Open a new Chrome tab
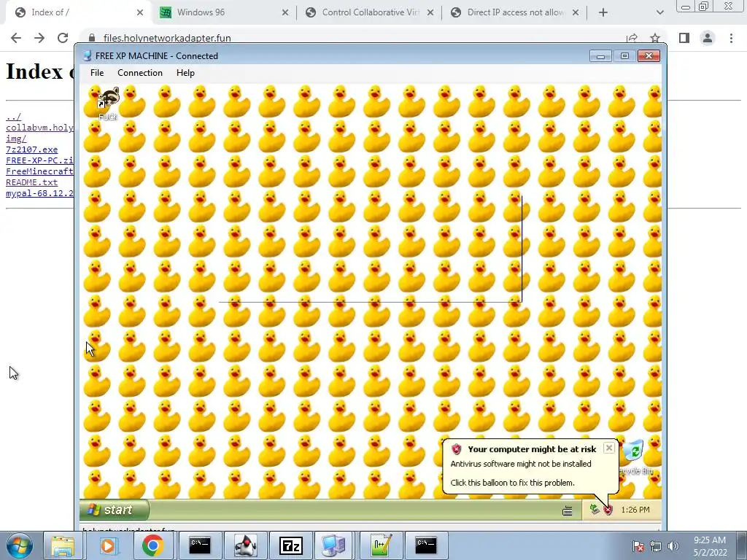747x560 pixels. pyautogui.click(x=603, y=13)
